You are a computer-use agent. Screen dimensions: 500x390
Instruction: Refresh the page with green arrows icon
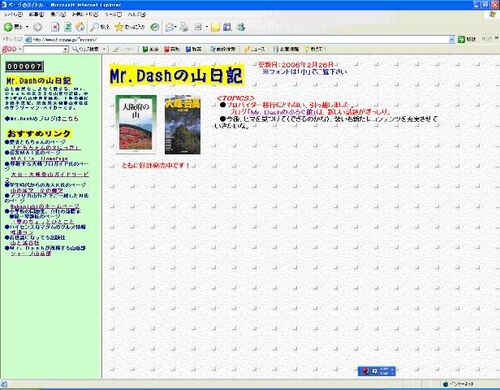click(68, 27)
